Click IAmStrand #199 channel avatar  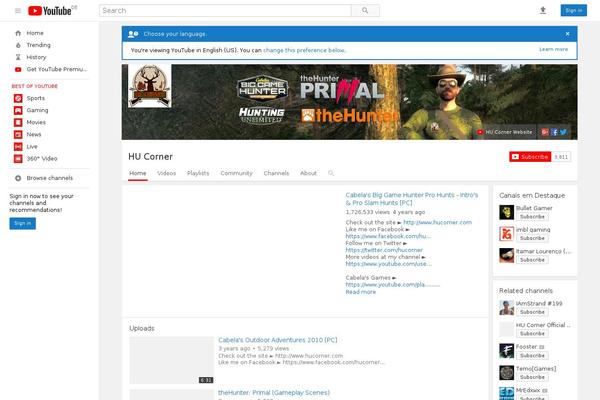click(507, 308)
